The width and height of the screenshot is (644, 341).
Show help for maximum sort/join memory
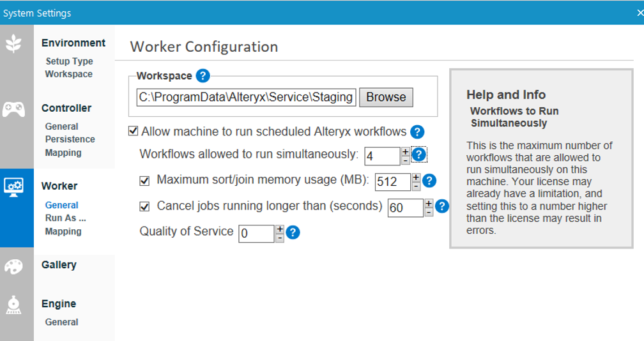pos(429,181)
